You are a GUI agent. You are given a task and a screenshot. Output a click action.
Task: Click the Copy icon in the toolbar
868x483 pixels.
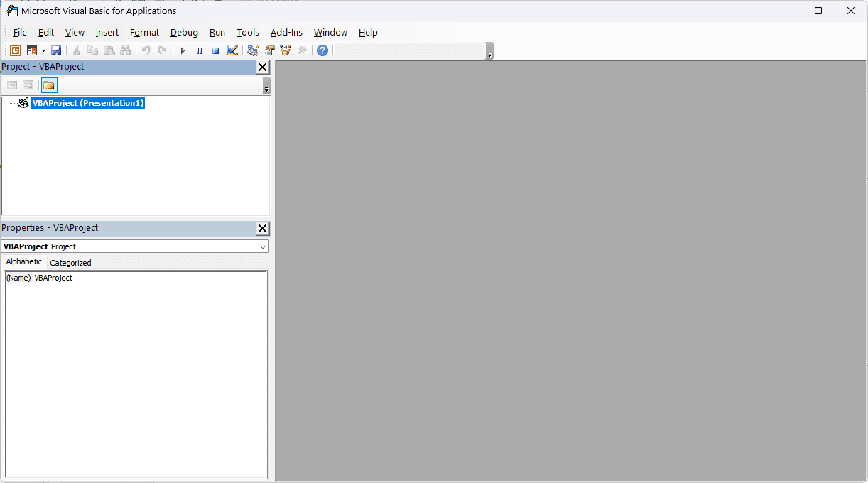coord(92,50)
